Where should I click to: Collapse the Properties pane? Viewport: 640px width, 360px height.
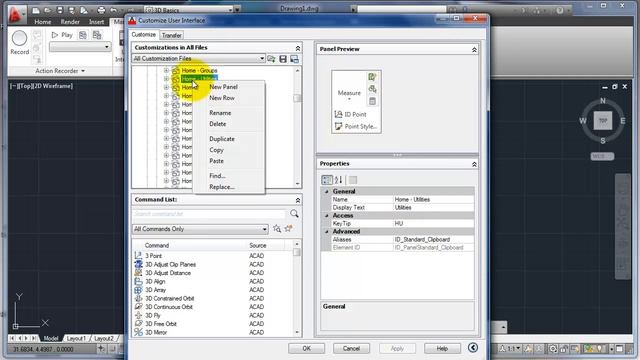point(474,164)
